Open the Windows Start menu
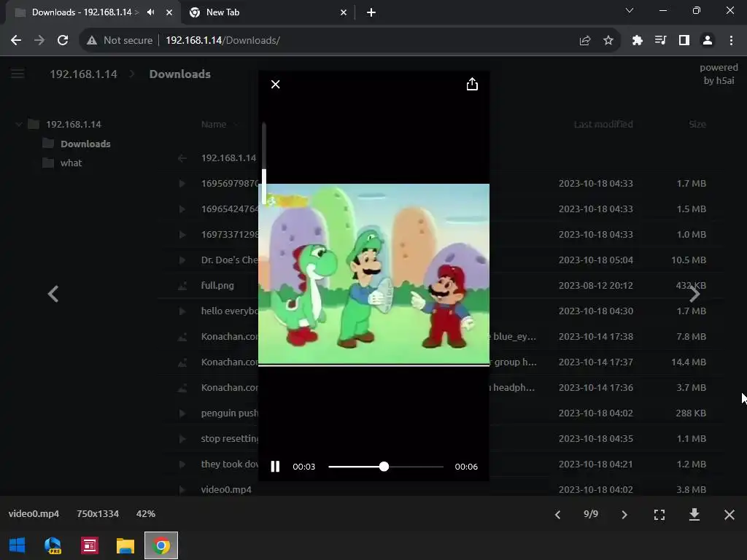The height and width of the screenshot is (560, 747). [x=18, y=545]
